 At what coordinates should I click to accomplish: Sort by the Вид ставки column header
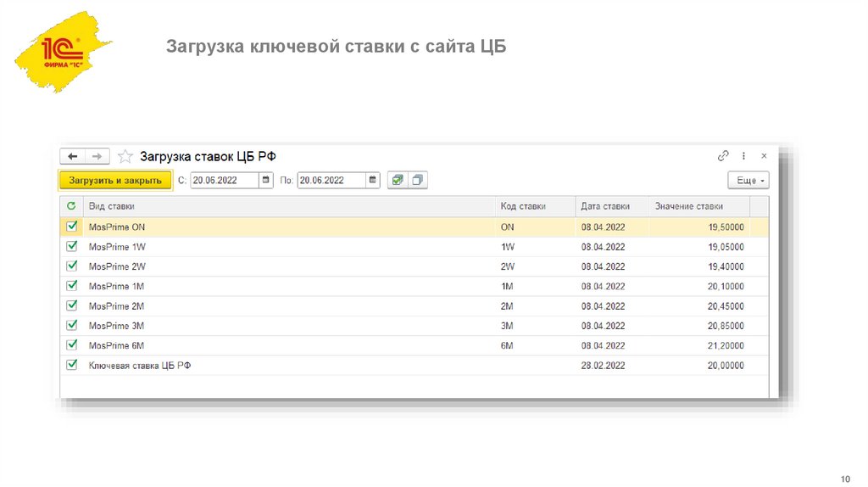(288, 206)
